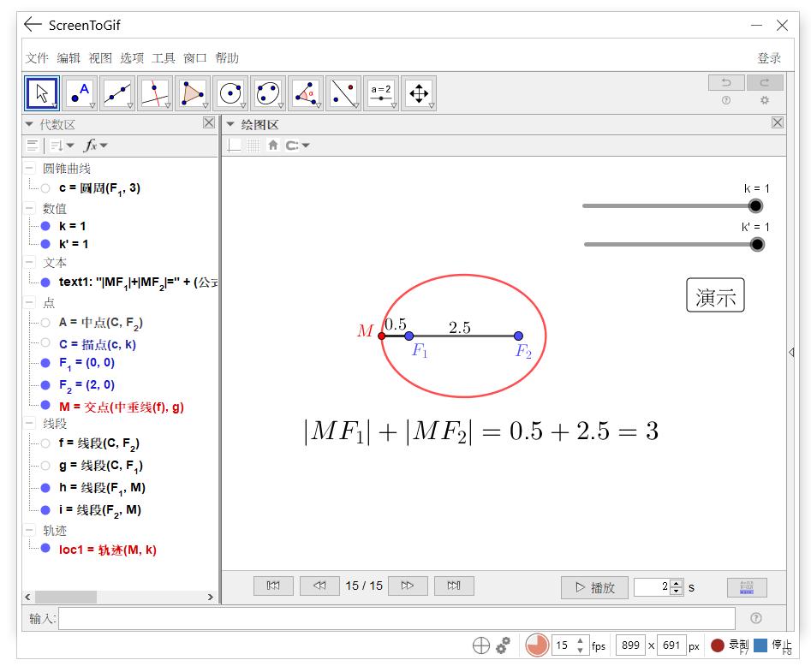The image size is (811, 672).
Task: Select the Line through two points tool
Action: click(117, 92)
